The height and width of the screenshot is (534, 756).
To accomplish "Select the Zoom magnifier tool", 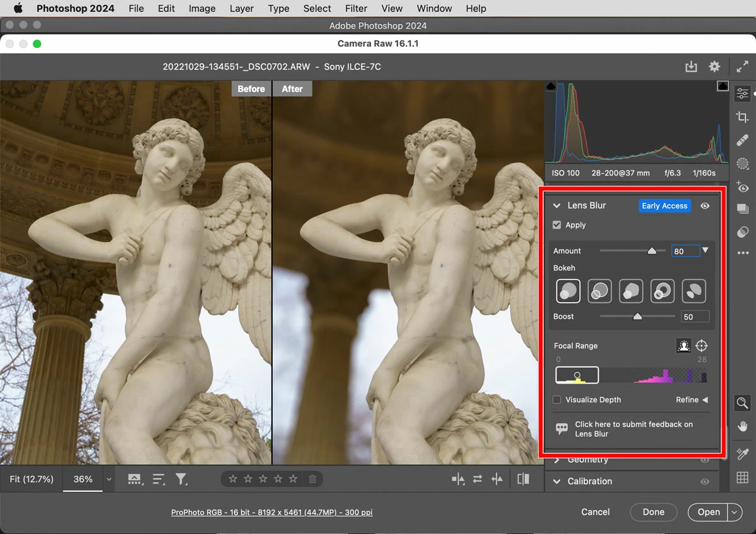I will [x=742, y=403].
